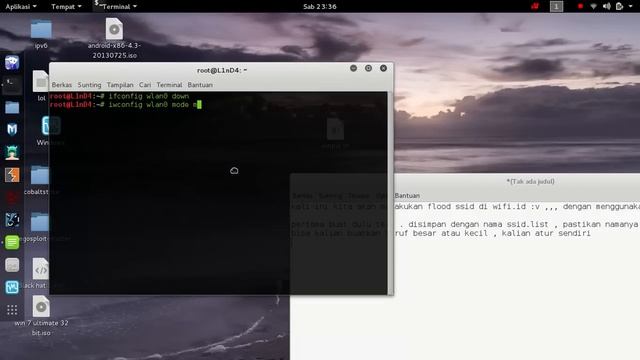Viewport: 640px width, 360px height.
Task: Click the terminal title bar root@L1nD4
Action: point(222,70)
